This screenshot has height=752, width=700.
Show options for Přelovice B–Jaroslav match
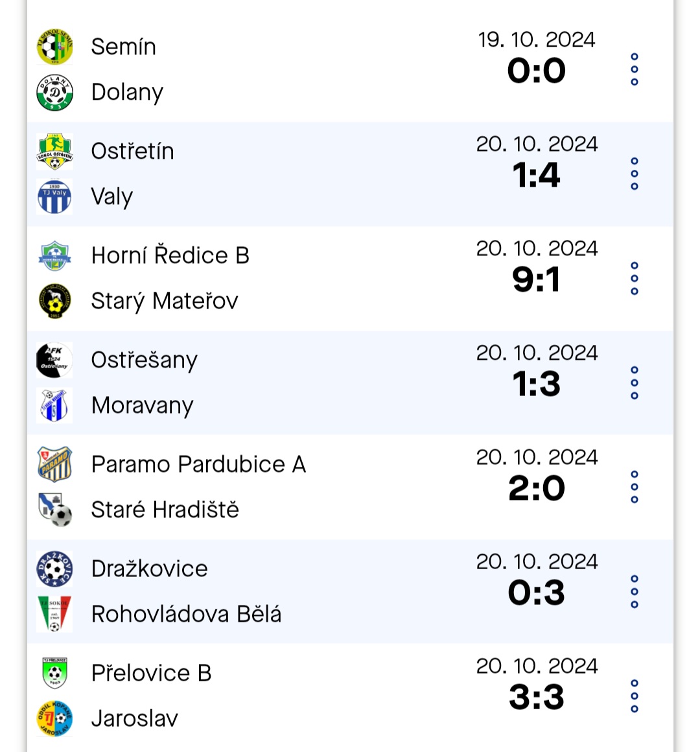[635, 696]
